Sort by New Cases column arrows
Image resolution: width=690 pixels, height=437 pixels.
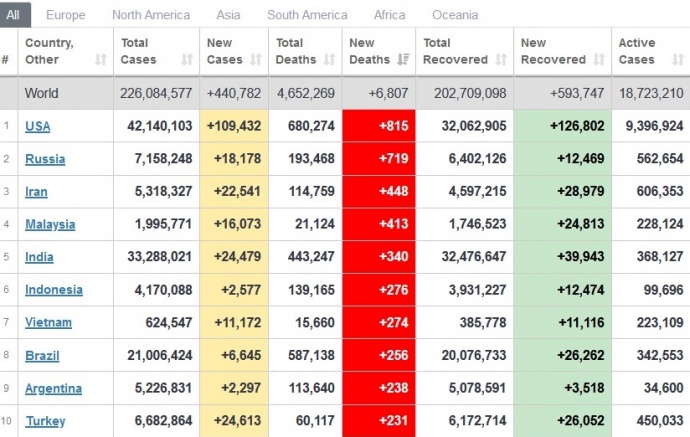(258, 60)
